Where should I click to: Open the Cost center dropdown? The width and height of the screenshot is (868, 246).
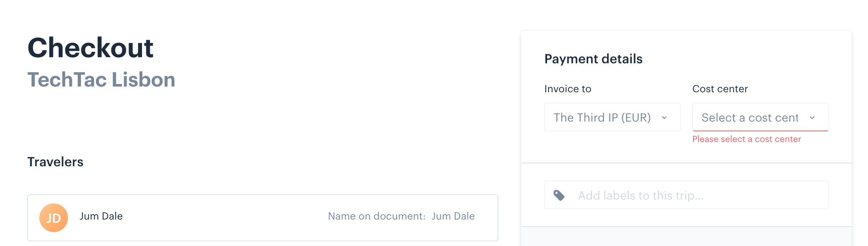pyautogui.click(x=760, y=117)
